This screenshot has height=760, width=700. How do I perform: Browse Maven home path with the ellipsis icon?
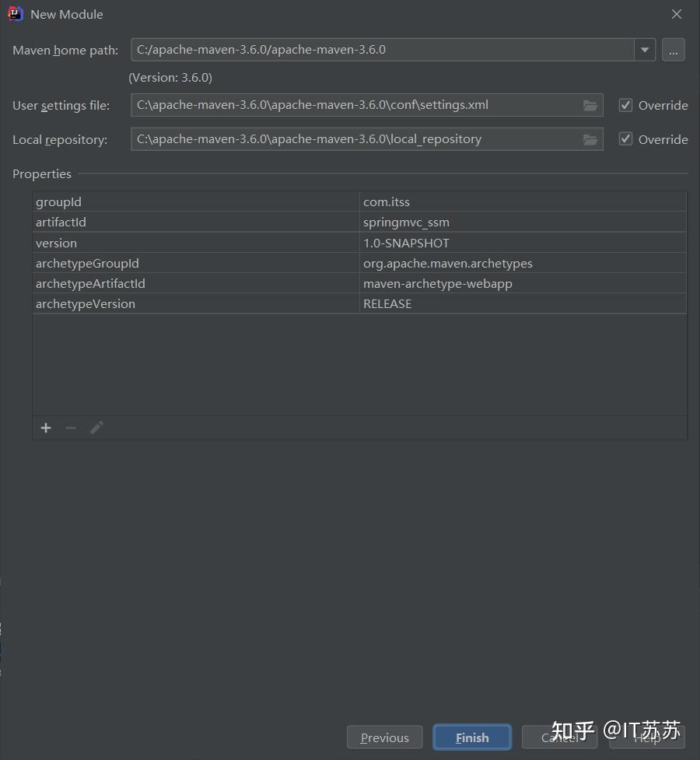click(673, 50)
